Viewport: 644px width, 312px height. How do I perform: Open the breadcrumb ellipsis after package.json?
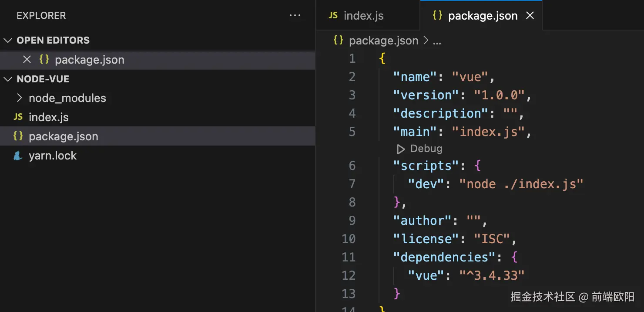click(x=437, y=40)
